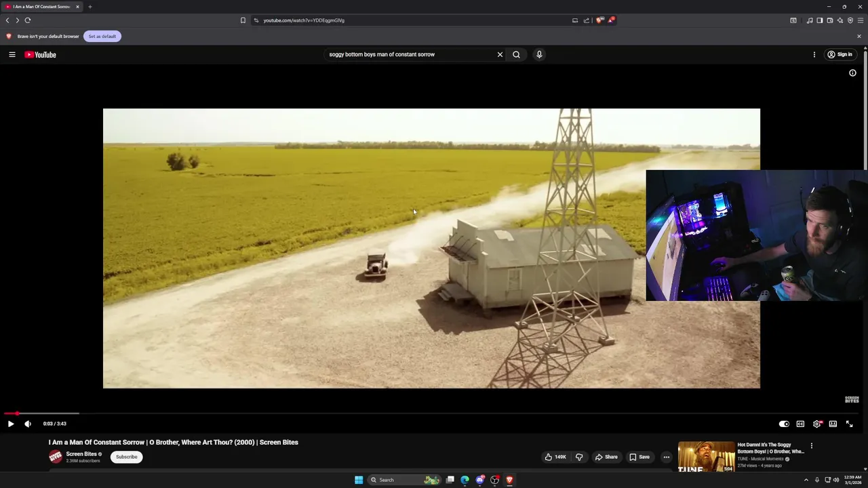
Task: Open recommended video title Hot Damn!
Action: coord(771,448)
